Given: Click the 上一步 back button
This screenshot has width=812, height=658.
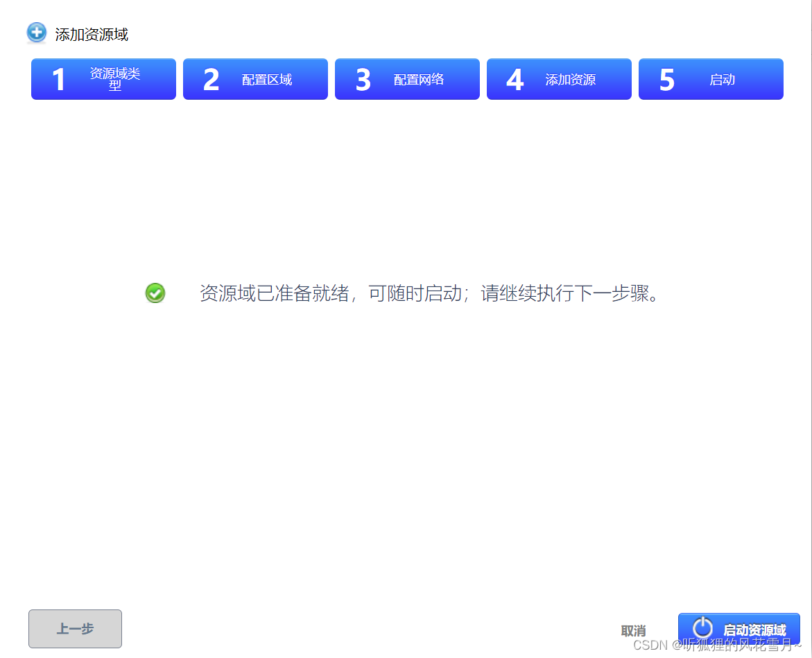Looking at the screenshot, I should tap(75, 628).
